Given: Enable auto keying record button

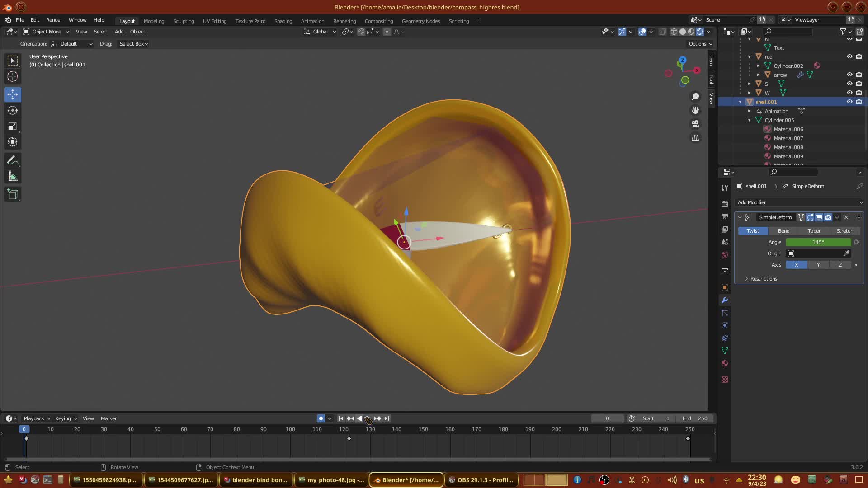Looking at the screenshot, I should pyautogui.click(x=321, y=418).
